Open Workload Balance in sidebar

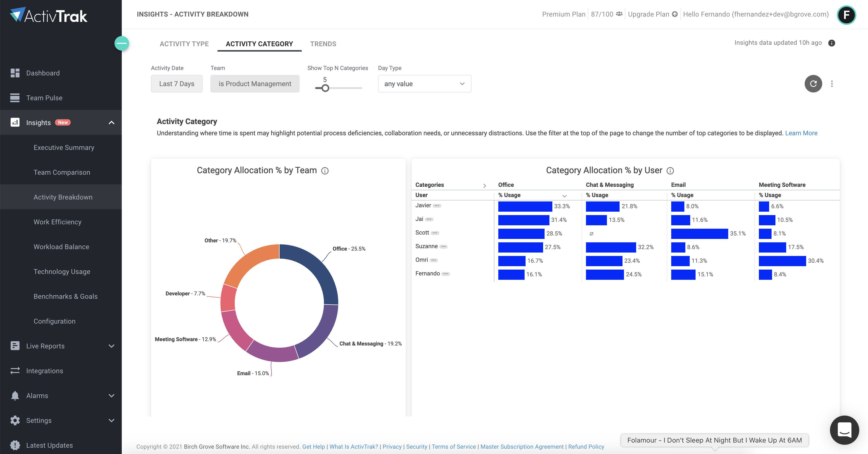(61, 247)
